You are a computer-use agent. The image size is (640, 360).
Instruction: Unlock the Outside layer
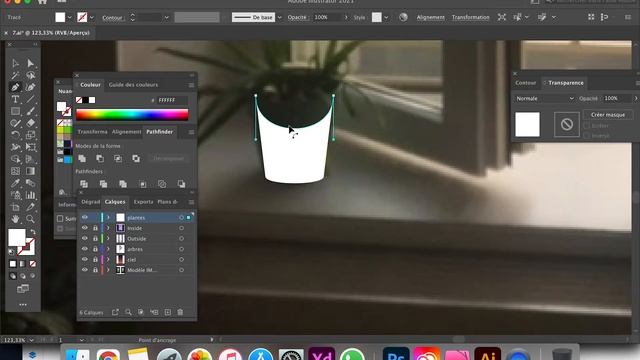point(95,238)
